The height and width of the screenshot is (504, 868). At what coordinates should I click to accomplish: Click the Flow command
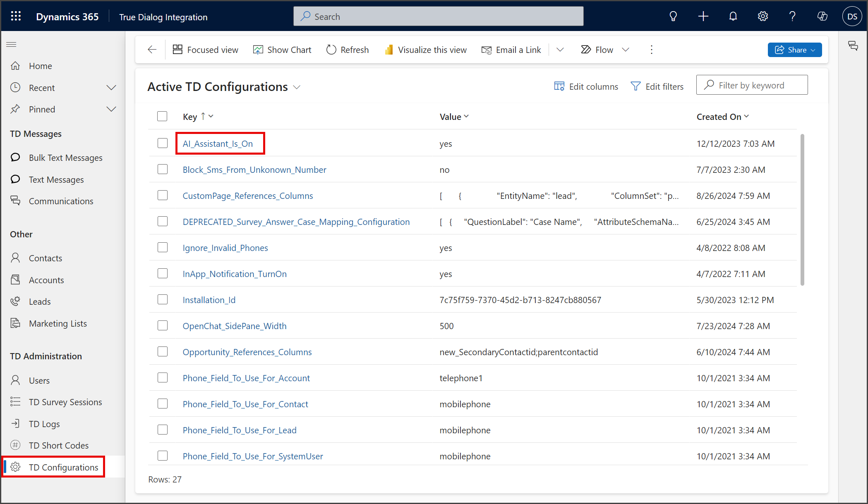(597, 50)
